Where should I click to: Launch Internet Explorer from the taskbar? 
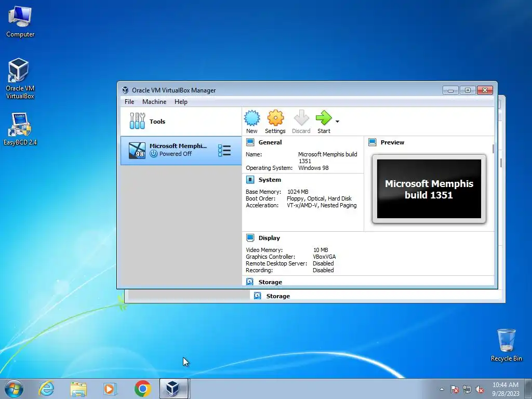(x=46, y=389)
